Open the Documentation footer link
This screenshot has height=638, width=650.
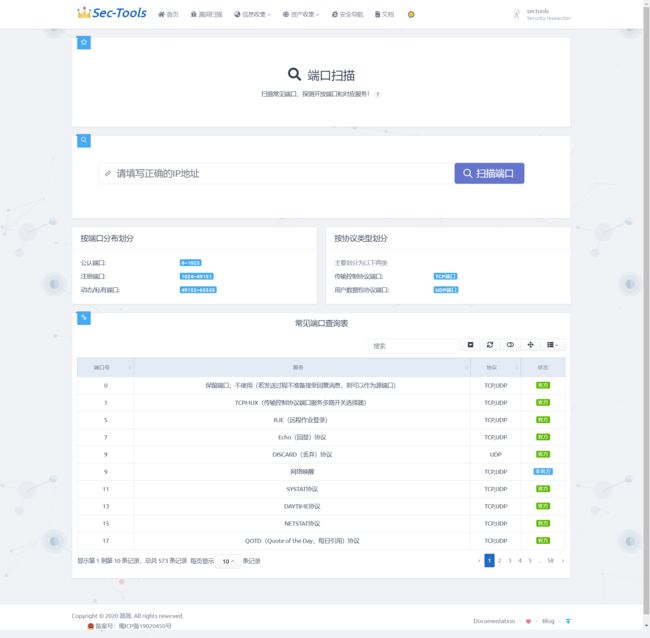tap(494, 621)
